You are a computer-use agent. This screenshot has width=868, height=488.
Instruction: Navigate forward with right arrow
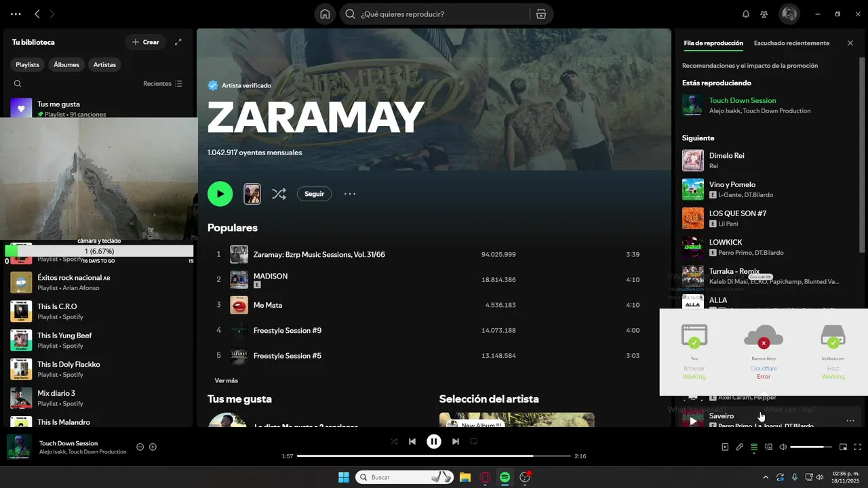click(x=53, y=14)
